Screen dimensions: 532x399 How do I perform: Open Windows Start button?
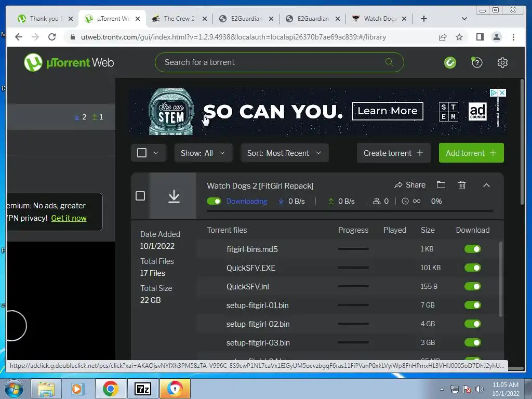[x=14, y=389]
